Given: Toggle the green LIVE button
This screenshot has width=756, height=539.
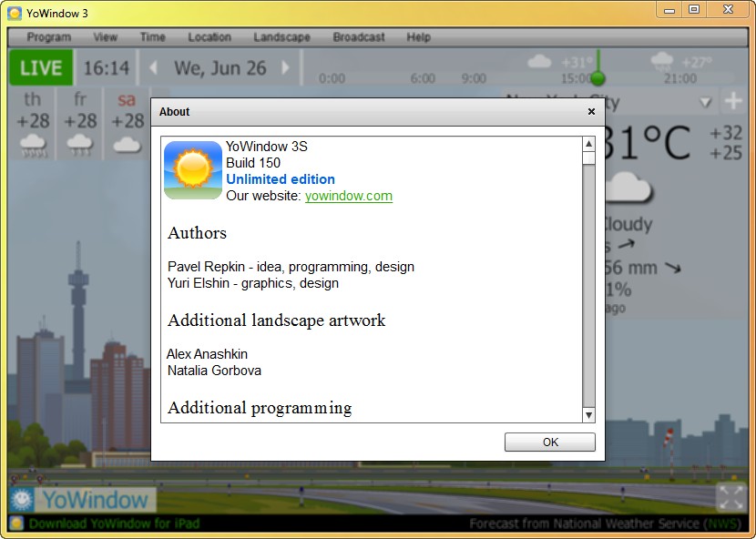Looking at the screenshot, I should click(x=41, y=67).
